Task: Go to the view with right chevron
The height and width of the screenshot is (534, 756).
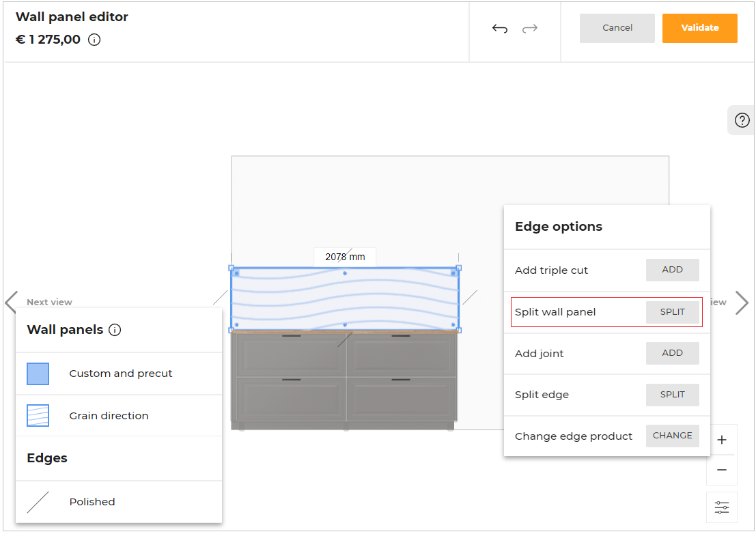Action: [x=742, y=303]
